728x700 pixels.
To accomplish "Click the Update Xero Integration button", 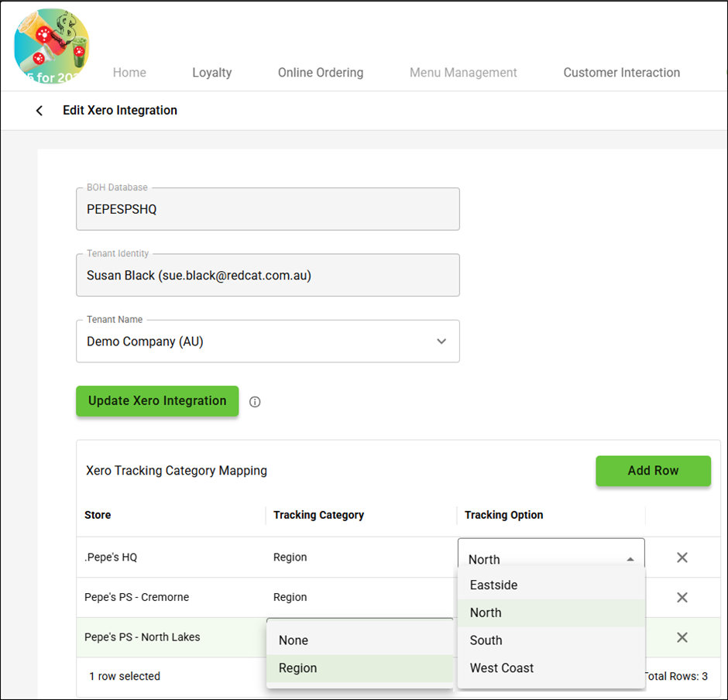I will [x=157, y=401].
